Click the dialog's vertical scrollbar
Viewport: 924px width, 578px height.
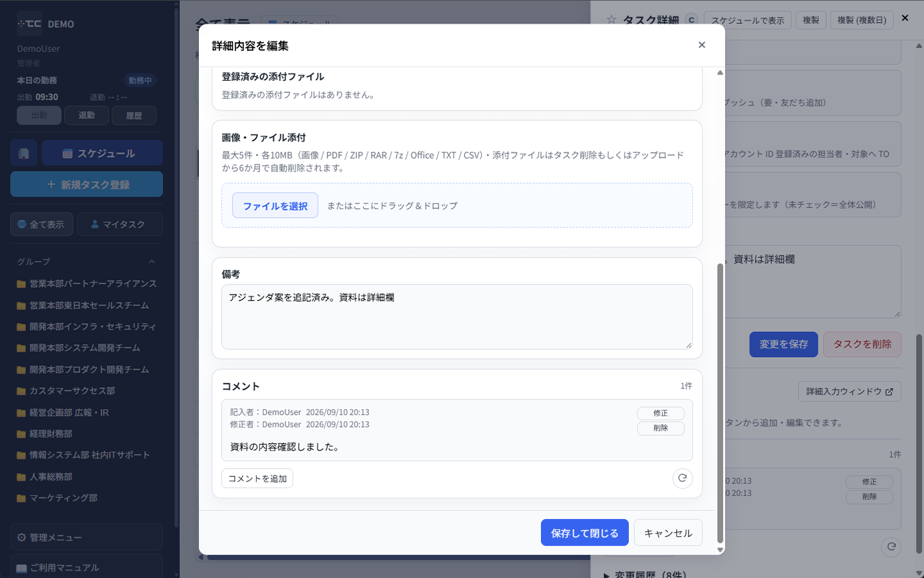point(720,403)
